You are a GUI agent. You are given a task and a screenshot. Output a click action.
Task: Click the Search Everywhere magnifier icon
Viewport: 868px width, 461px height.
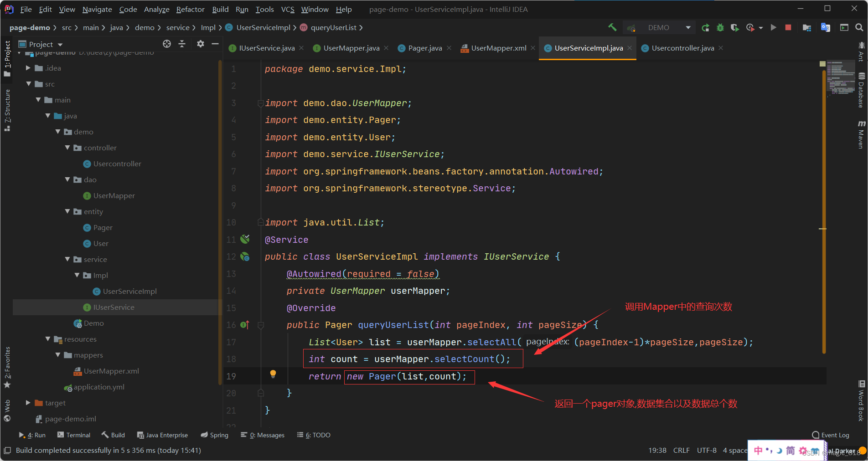pyautogui.click(x=859, y=28)
